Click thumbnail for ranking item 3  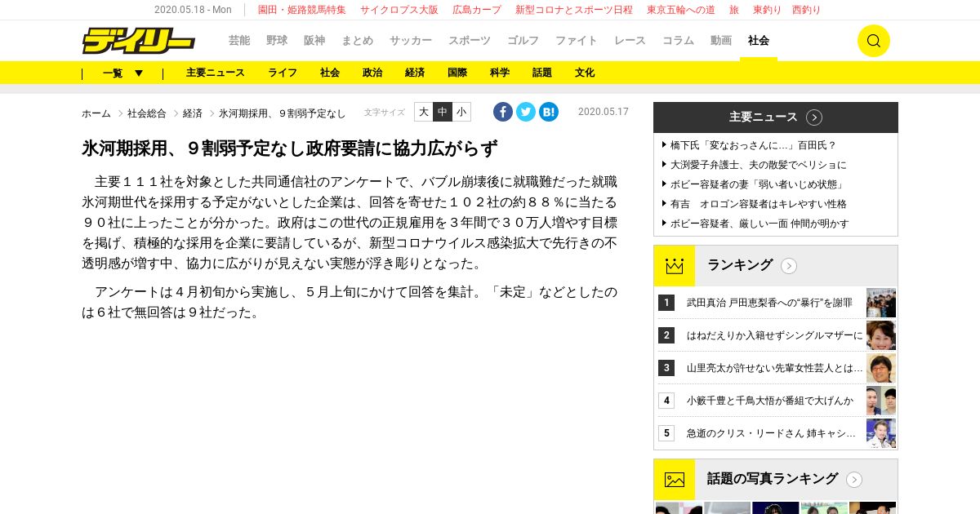(881, 368)
